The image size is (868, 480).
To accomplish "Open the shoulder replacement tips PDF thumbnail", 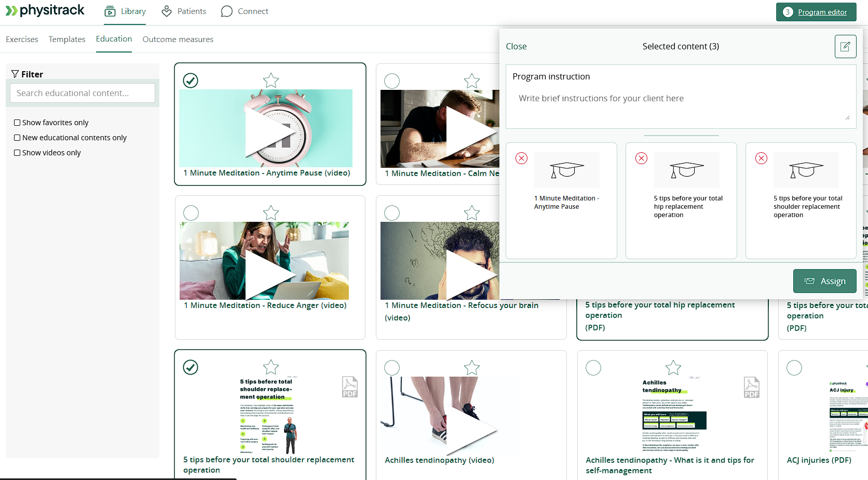I will pyautogui.click(x=267, y=416).
